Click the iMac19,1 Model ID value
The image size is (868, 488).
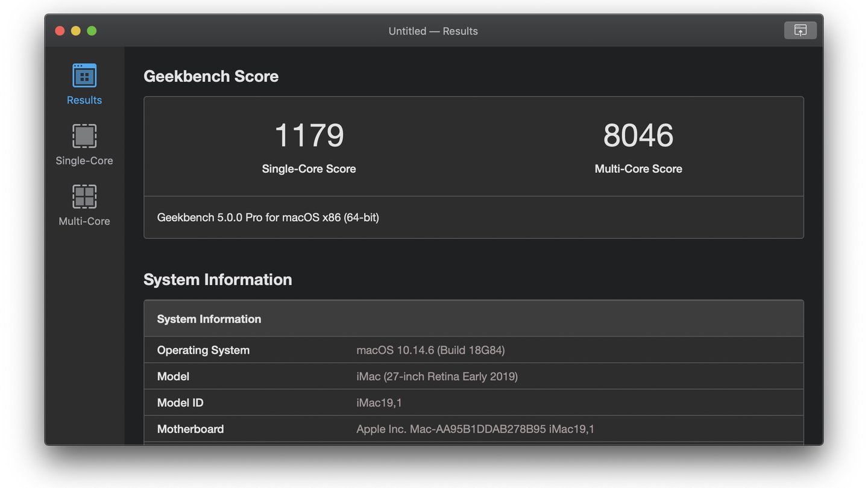[379, 402]
